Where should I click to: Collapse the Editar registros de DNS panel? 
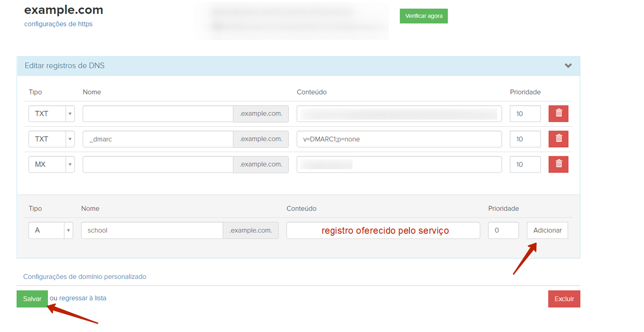tap(568, 66)
